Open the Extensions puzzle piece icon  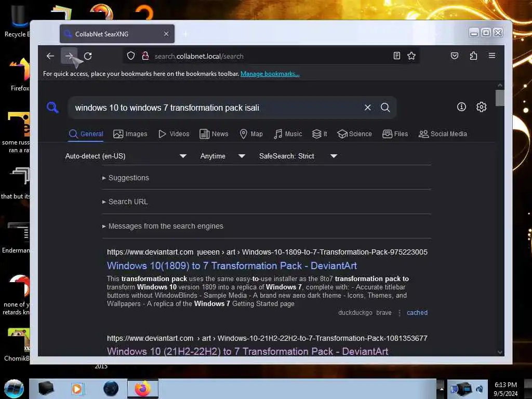(x=473, y=56)
